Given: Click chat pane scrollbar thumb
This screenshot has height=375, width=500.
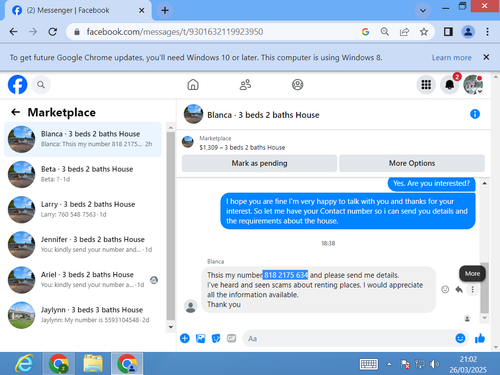Looking at the screenshot, I should (x=485, y=288).
